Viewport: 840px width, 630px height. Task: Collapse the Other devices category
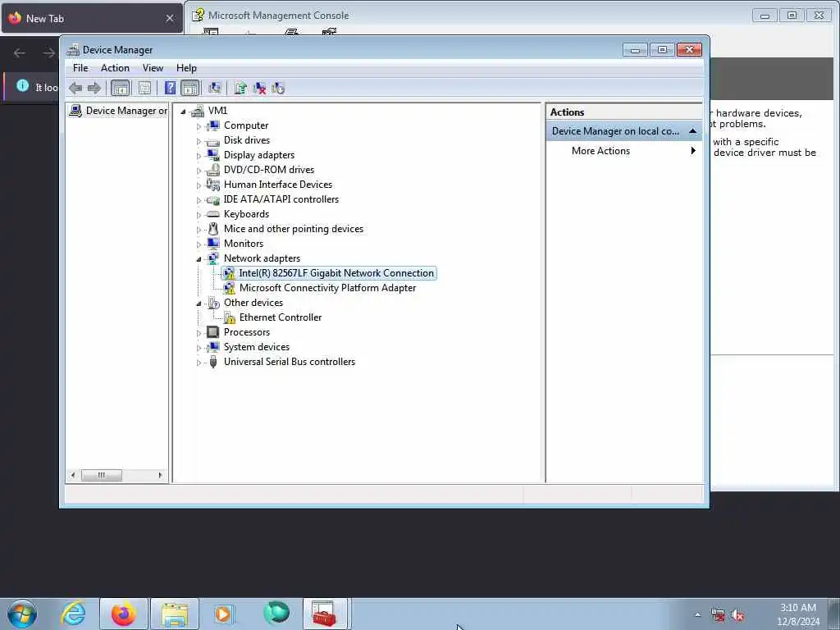tap(199, 304)
